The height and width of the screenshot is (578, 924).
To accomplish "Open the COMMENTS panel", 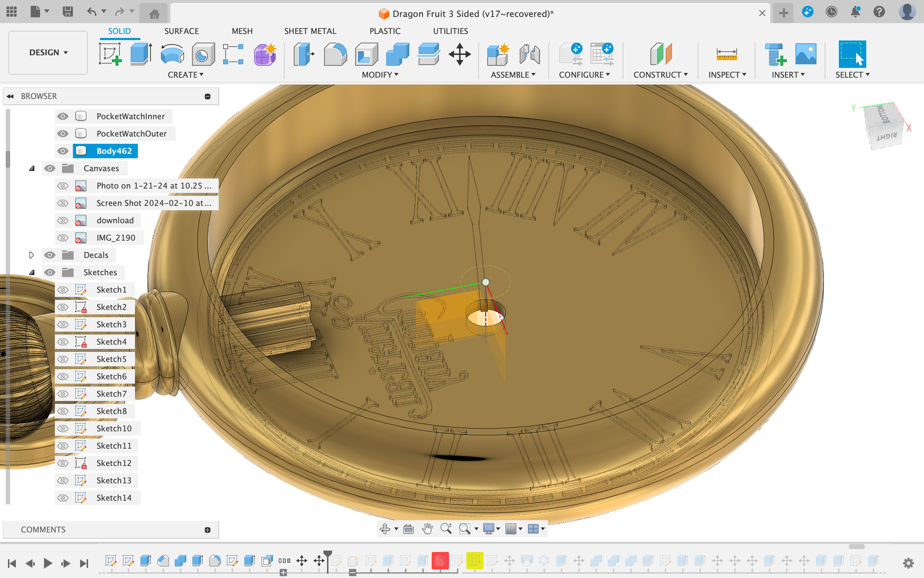I will click(44, 529).
